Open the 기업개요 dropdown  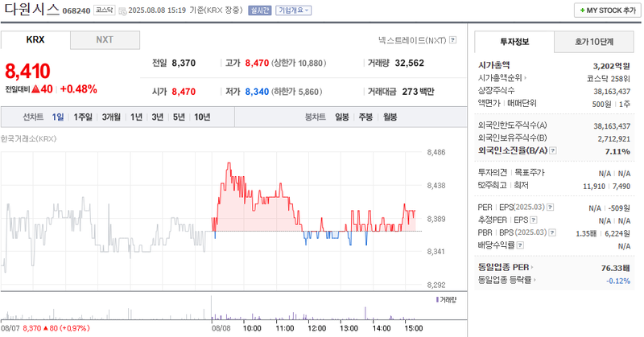(293, 10)
